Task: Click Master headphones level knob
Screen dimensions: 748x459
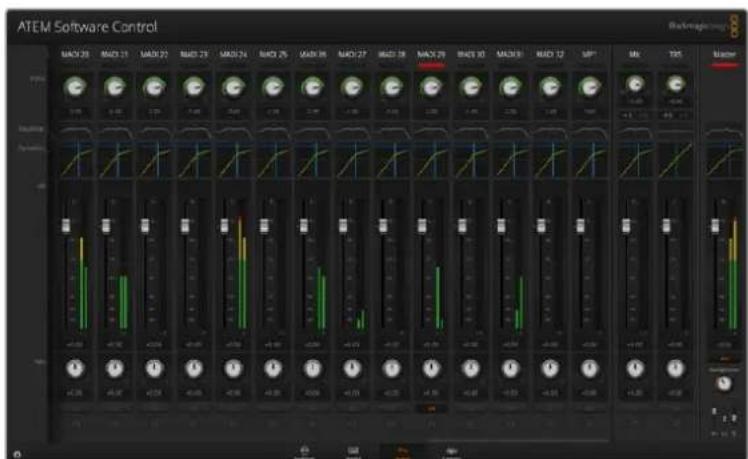Action: point(724,384)
